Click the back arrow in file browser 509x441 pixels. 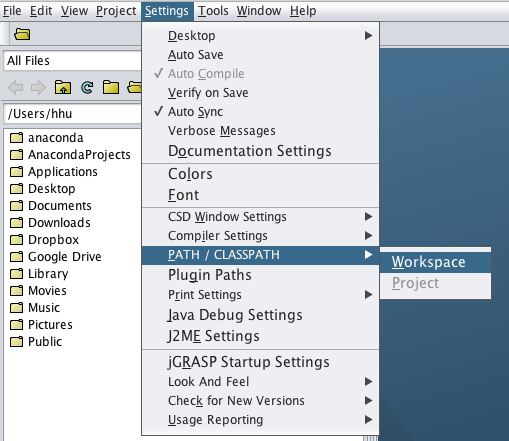tap(15, 88)
